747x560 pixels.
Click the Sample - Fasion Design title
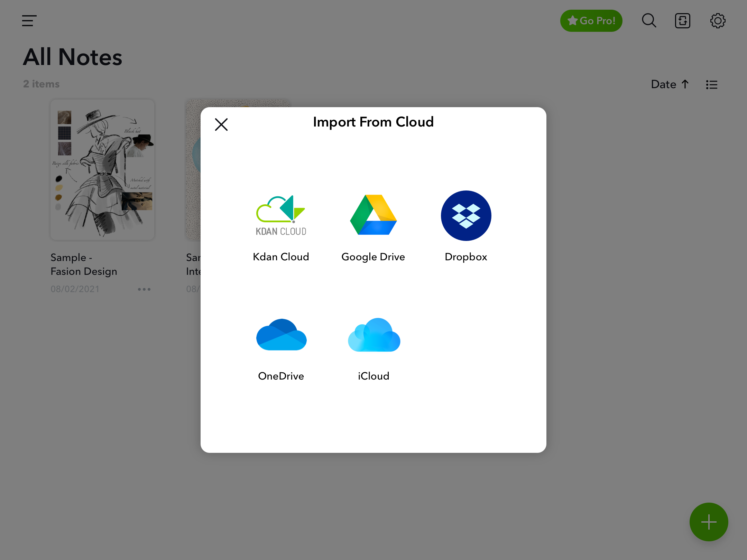click(x=84, y=264)
